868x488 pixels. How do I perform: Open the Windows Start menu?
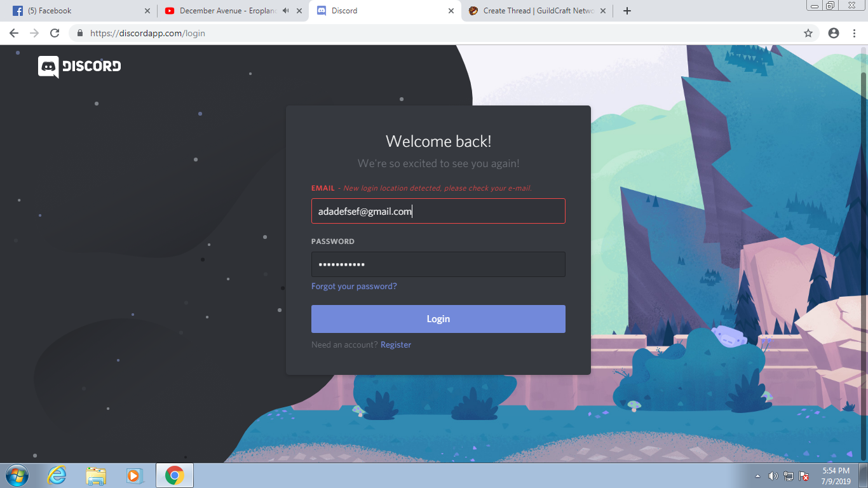click(x=17, y=475)
